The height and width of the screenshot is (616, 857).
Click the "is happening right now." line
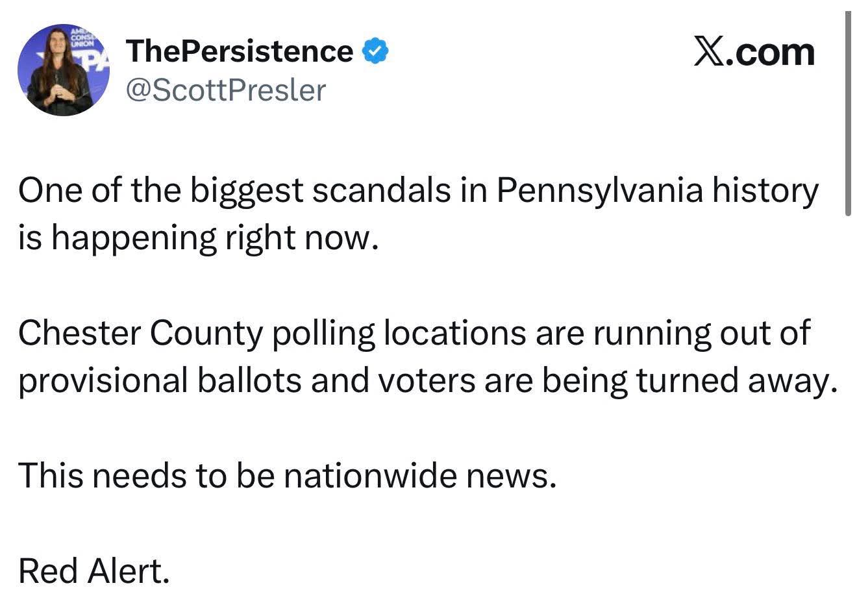click(197, 238)
